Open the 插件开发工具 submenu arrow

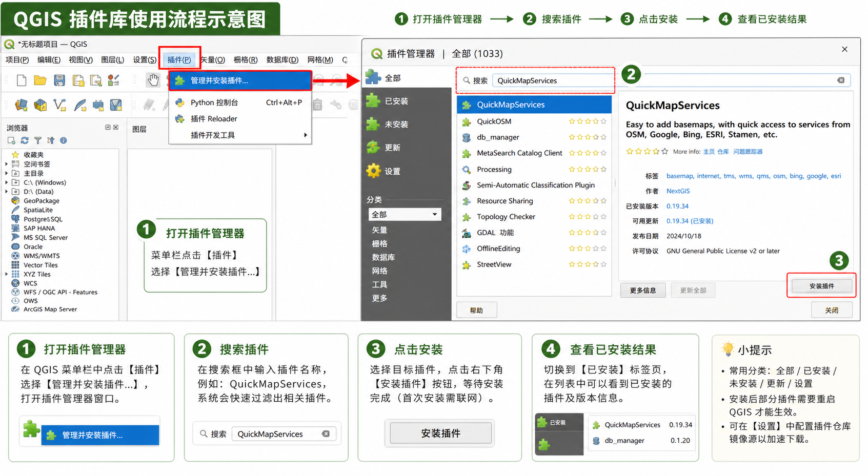tap(306, 135)
